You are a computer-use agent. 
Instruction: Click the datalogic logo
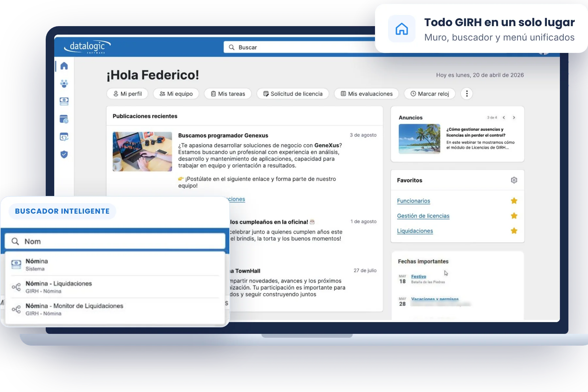[x=87, y=47]
